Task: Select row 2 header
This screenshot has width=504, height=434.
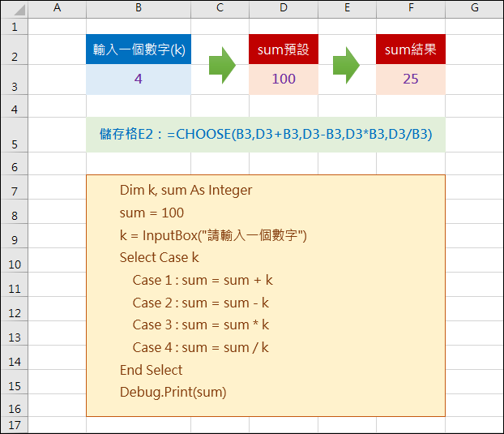Action: (15, 49)
